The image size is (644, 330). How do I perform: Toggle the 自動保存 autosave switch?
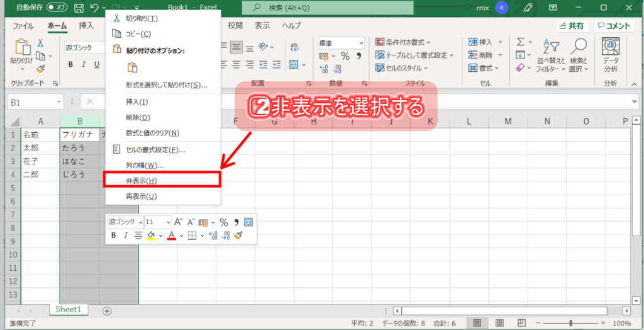[58, 8]
